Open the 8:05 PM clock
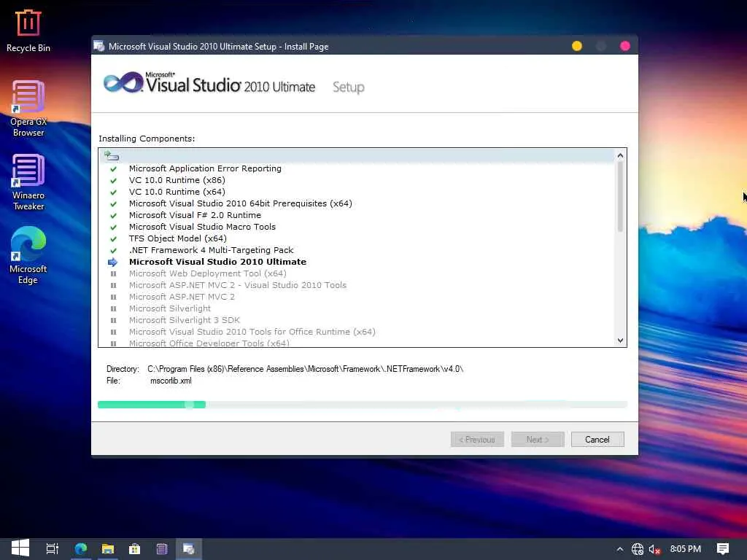The width and height of the screenshot is (747, 560). (685, 548)
